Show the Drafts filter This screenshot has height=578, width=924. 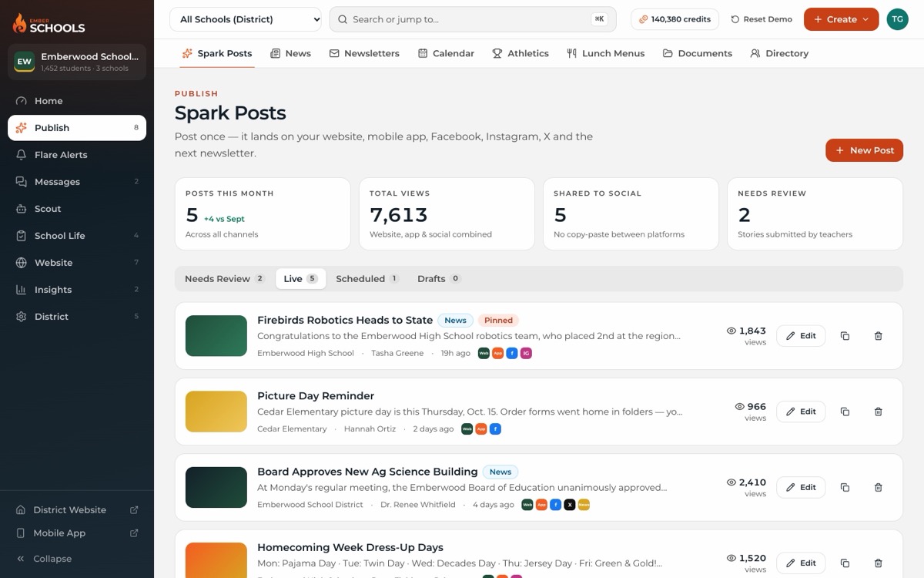(439, 279)
